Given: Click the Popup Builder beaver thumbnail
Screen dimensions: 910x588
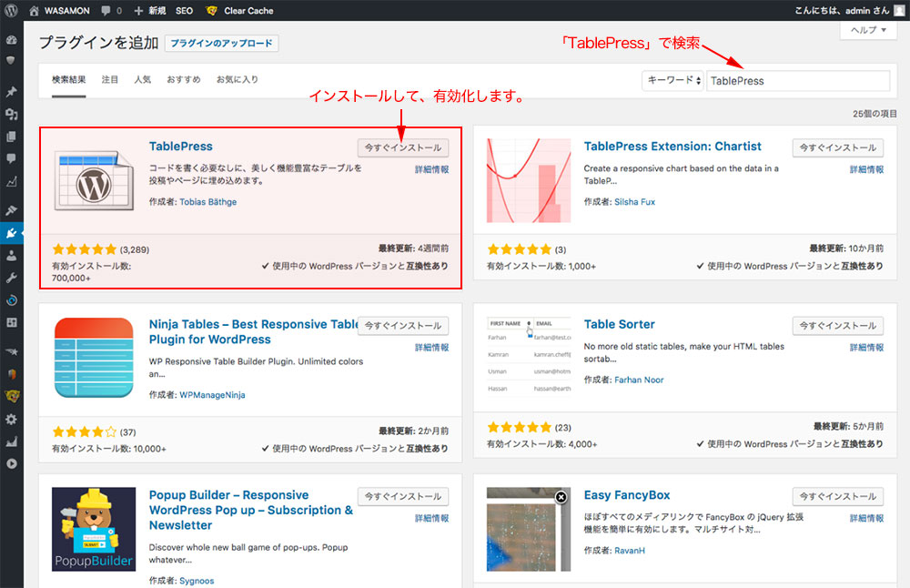Looking at the screenshot, I should coord(94,529).
